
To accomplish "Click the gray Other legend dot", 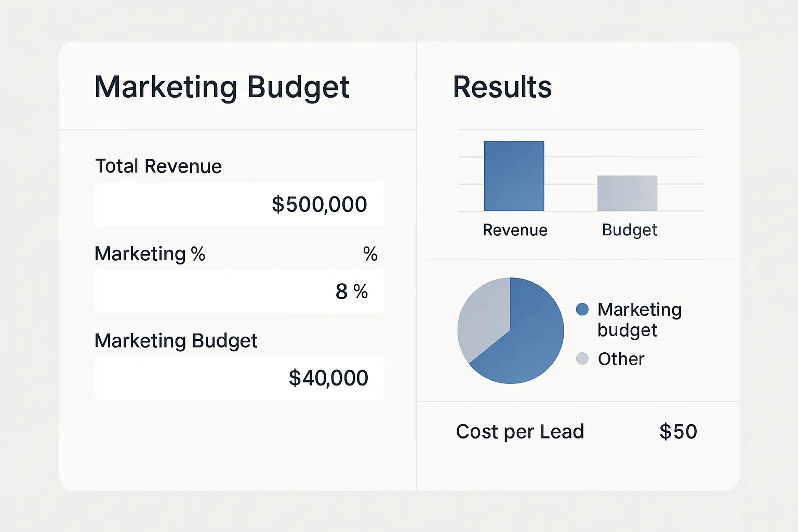I will click(582, 358).
